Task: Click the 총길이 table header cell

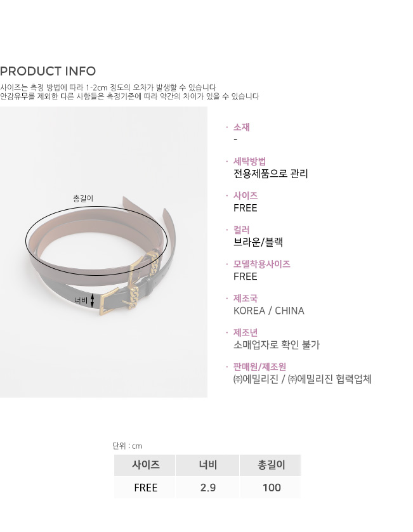Action: click(x=271, y=465)
